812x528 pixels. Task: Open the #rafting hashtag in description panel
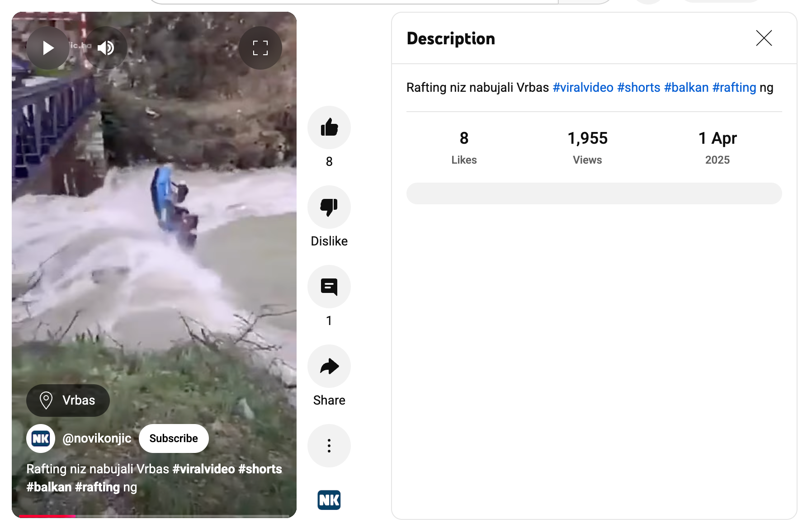click(x=734, y=88)
